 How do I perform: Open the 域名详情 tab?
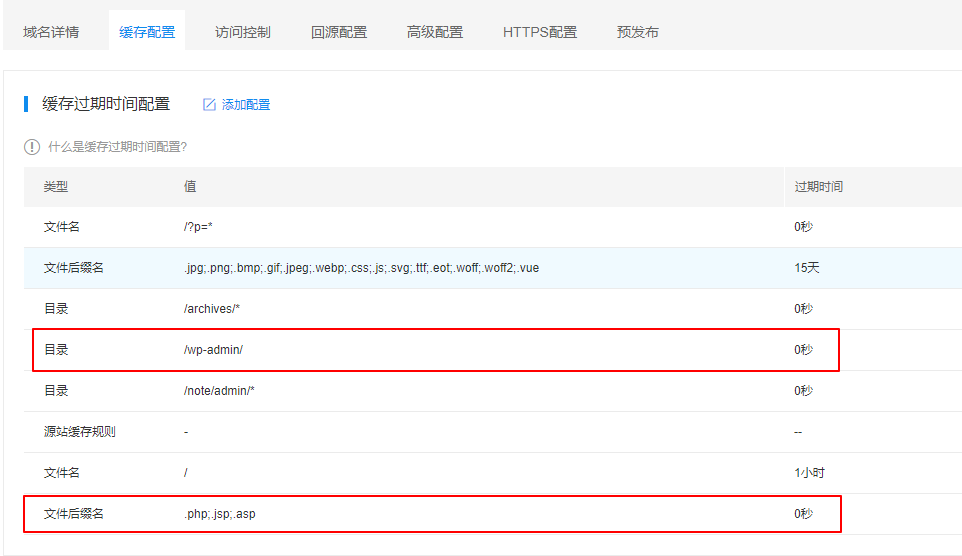pos(51,32)
